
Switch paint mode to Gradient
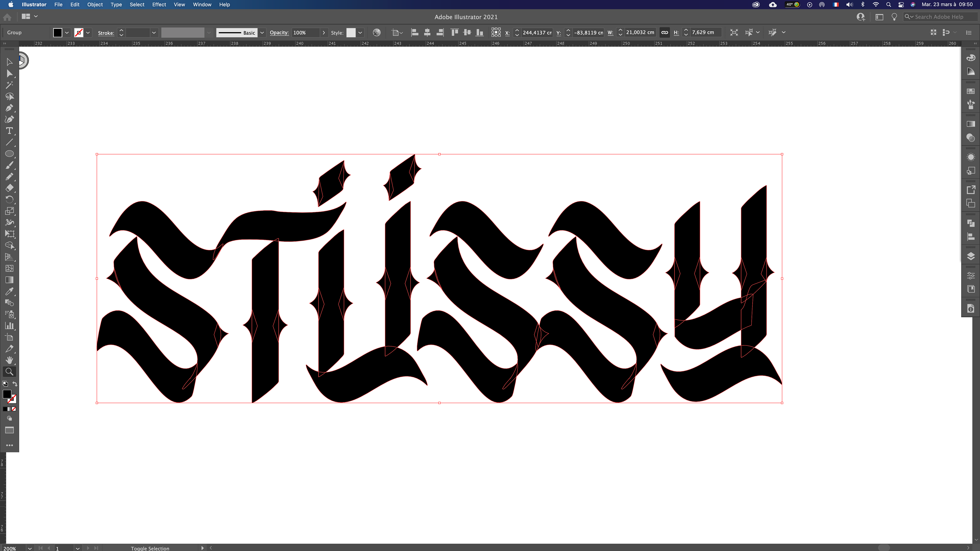click(9, 409)
